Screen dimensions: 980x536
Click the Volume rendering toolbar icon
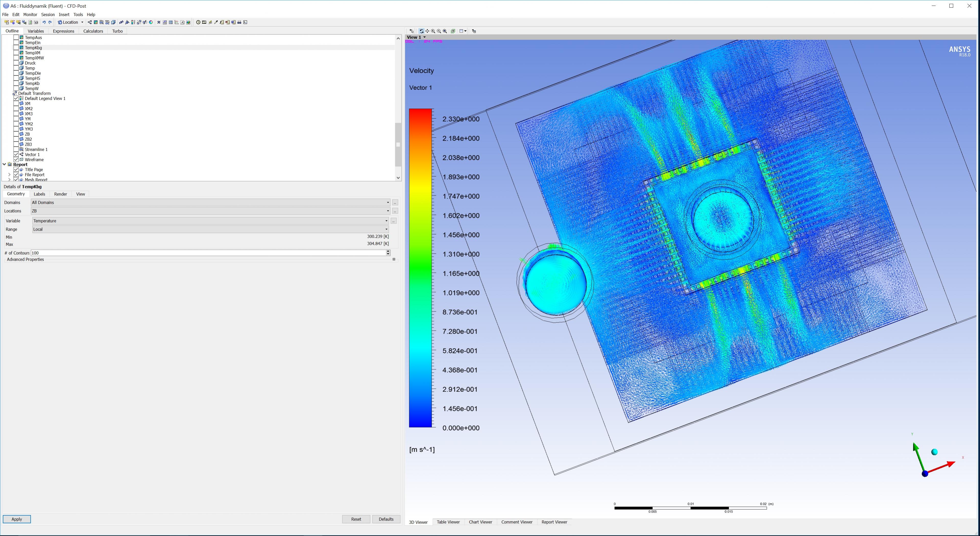point(113,22)
